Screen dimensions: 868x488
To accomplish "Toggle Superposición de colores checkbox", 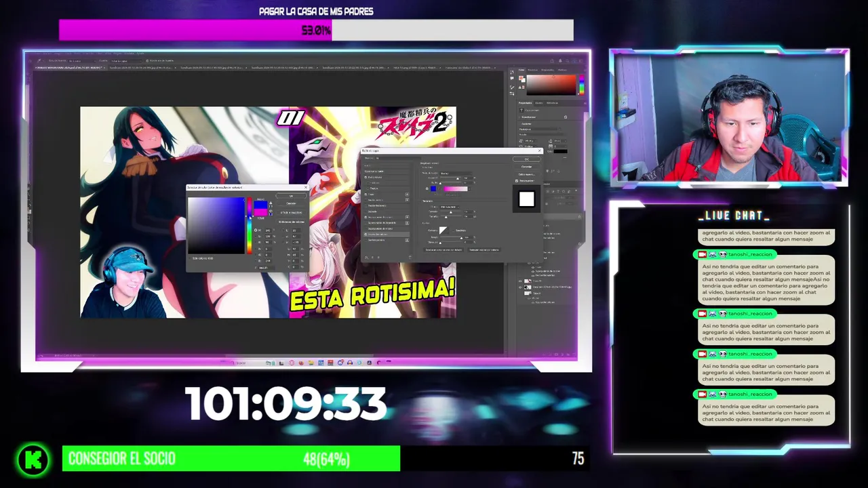I will click(366, 218).
